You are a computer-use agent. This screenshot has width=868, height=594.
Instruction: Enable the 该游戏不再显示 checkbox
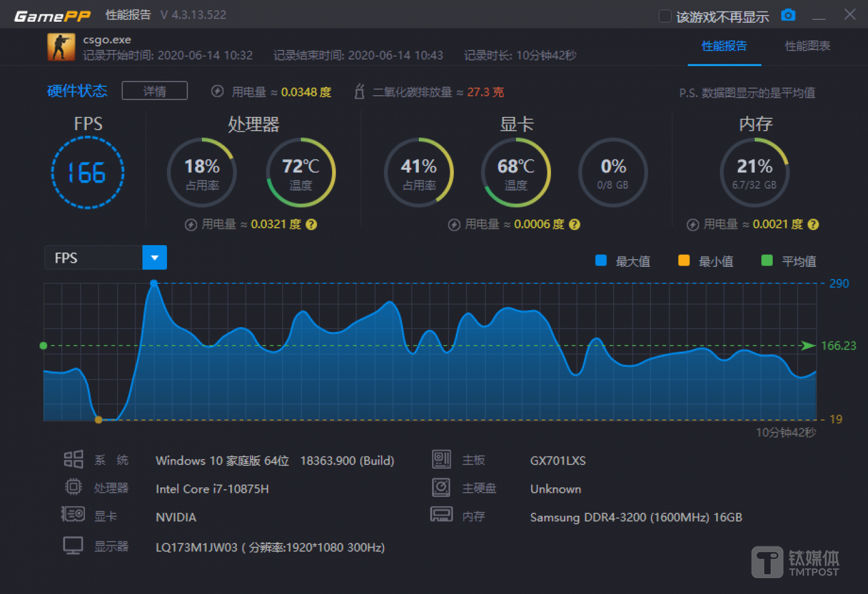(x=664, y=17)
